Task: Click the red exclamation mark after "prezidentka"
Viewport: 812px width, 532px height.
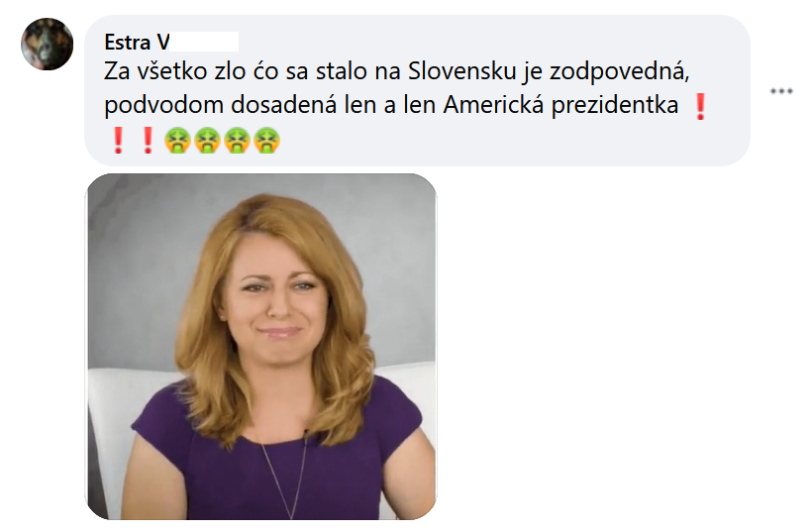Action: coord(700,106)
